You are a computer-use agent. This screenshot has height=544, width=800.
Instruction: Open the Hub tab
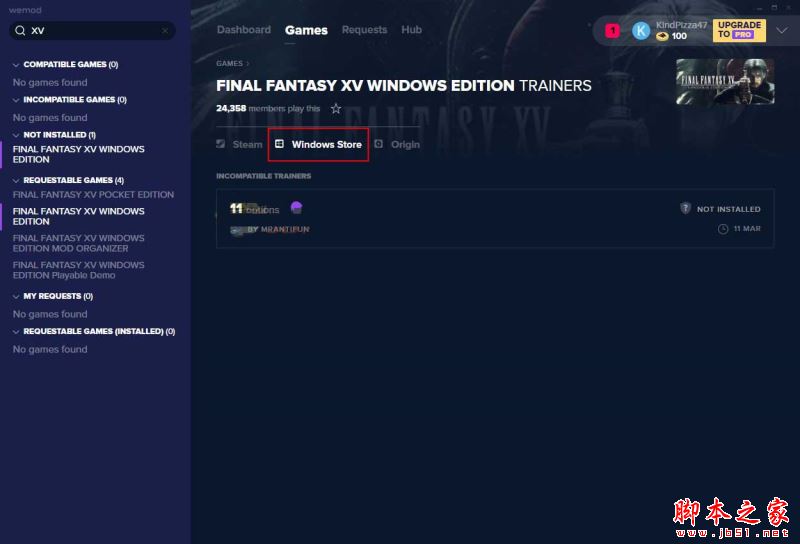pos(411,30)
